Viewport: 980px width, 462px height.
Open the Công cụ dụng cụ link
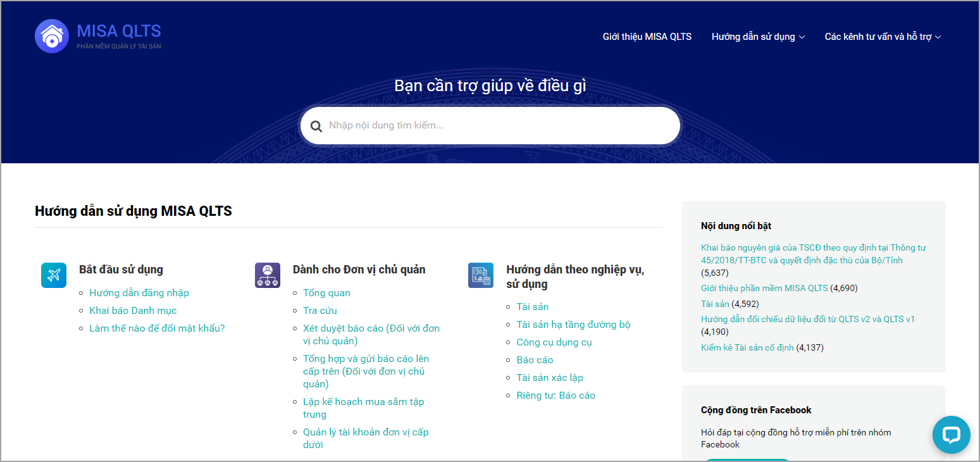(x=554, y=342)
